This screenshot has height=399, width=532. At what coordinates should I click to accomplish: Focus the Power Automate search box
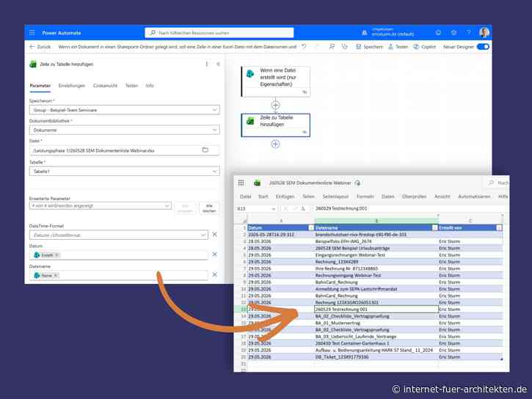pyautogui.click(x=219, y=32)
